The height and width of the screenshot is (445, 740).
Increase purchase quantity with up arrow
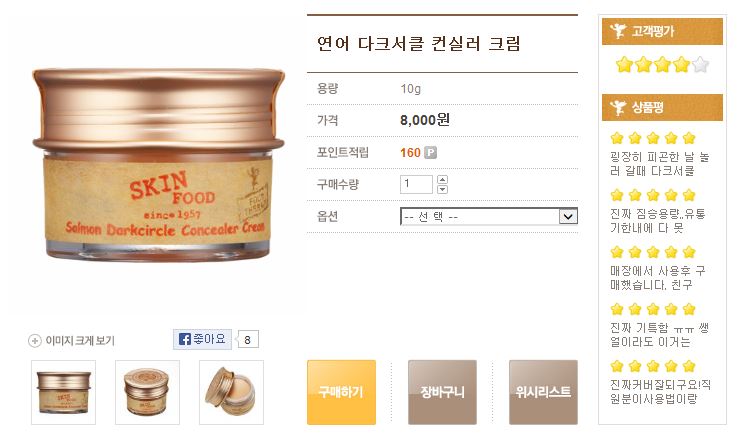442,179
